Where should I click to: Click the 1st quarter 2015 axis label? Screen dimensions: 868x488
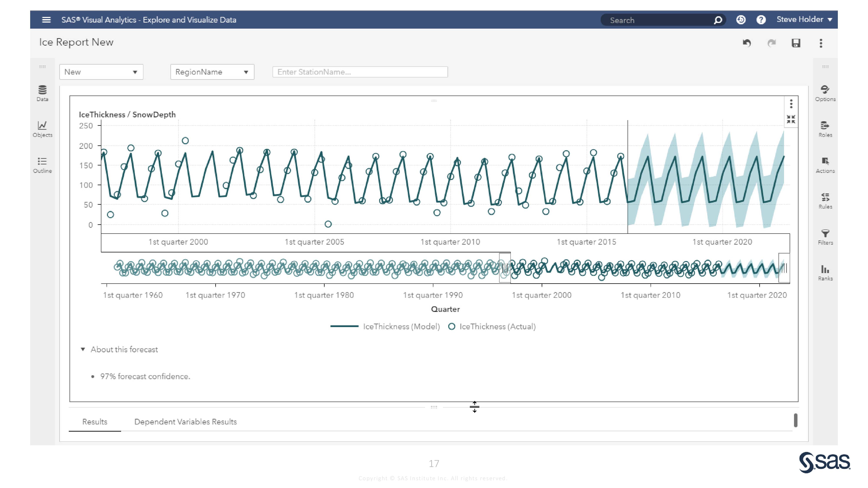click(586, 242)
